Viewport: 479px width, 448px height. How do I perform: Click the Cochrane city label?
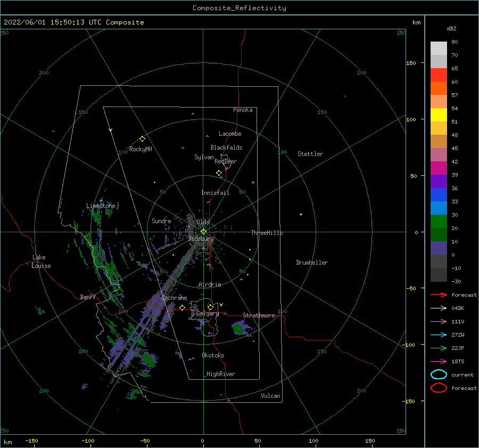click(x=174, y=298)
